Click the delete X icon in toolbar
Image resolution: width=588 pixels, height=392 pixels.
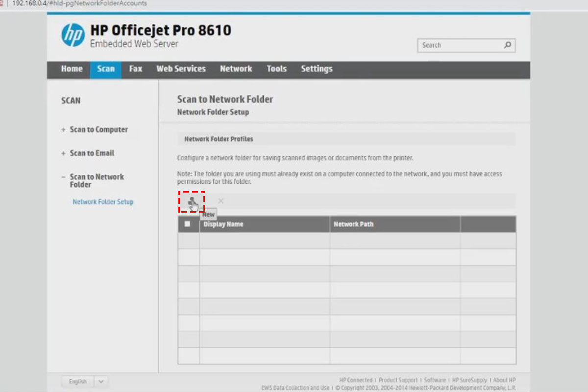[x=221, y=201]
